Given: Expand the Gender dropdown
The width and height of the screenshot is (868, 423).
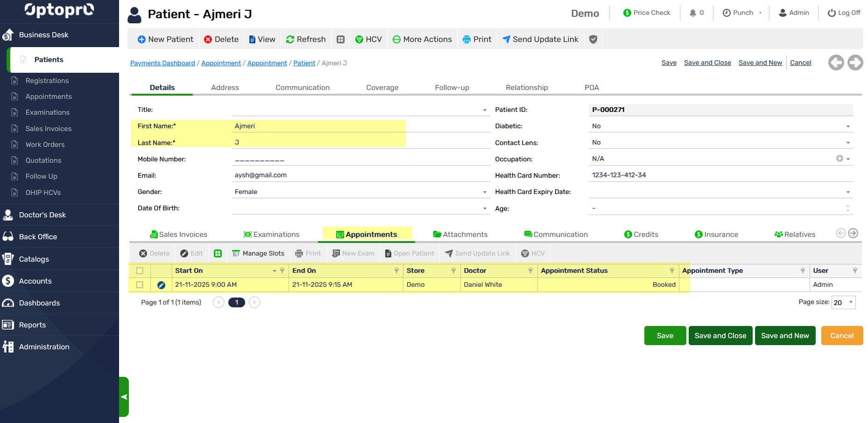Looking at the screenshot, I should pos(485,192).
